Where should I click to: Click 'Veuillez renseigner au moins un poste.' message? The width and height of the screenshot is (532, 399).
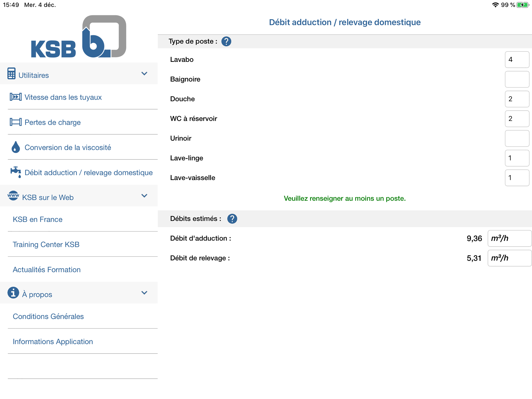pos(345,199)
